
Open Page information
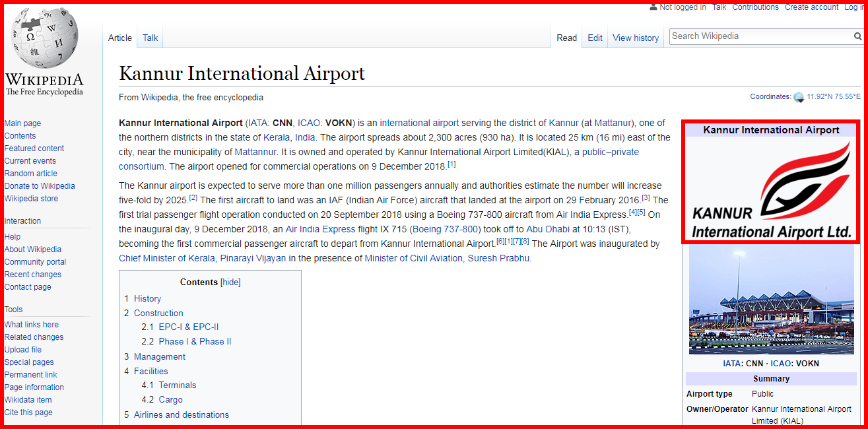[34, 387]
